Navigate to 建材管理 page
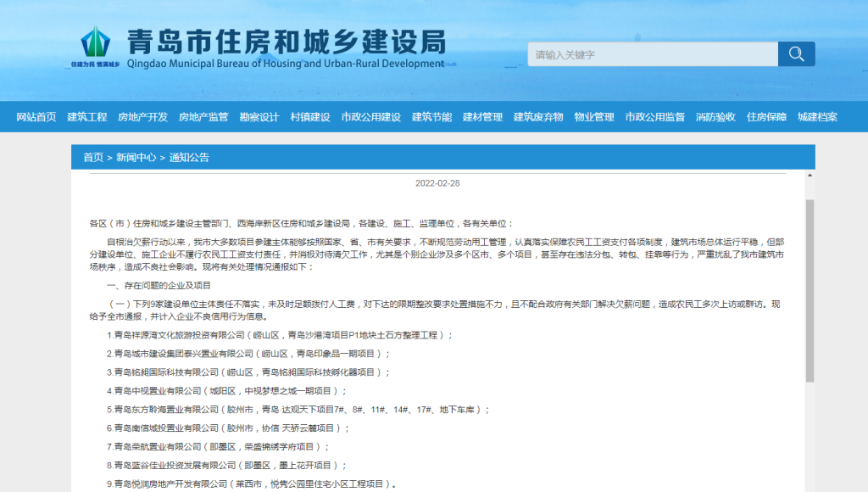The width and height of the screenshot is (868, 492). [482, 117]
